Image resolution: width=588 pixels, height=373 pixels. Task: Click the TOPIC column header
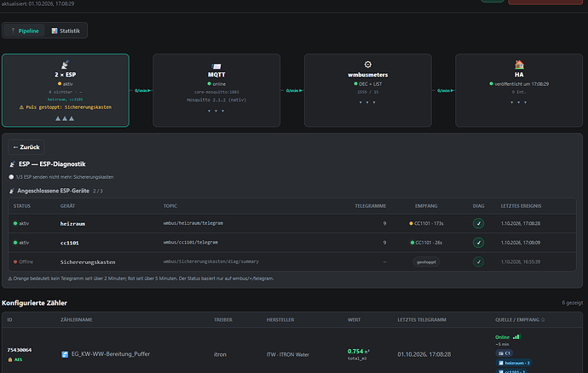tap(170, 206)
